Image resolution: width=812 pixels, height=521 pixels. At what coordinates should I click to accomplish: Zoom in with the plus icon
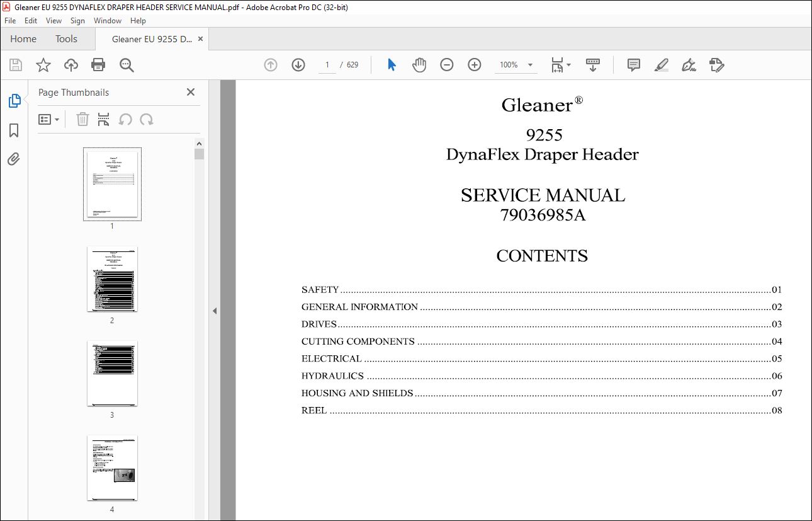point(475,65)
